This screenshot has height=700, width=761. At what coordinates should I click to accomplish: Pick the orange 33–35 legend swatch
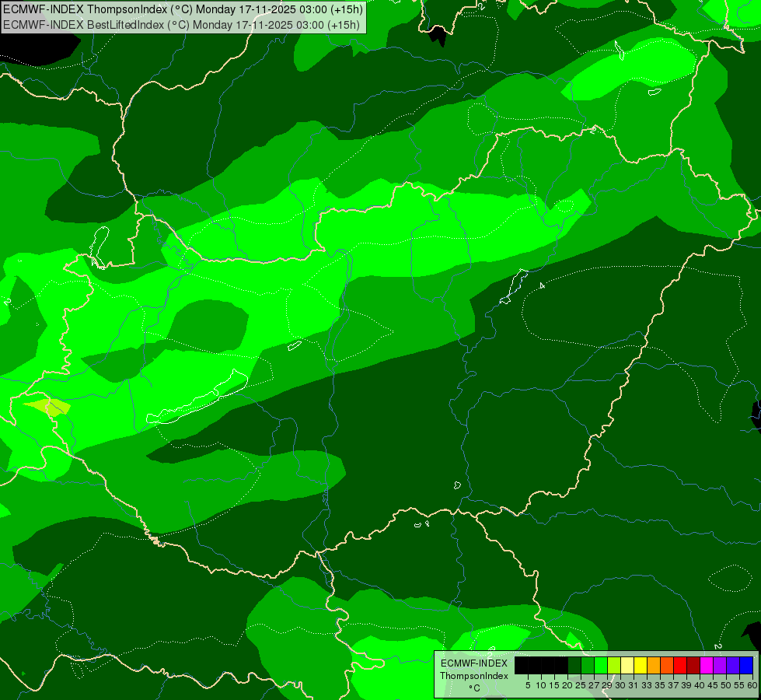(653, 665)
